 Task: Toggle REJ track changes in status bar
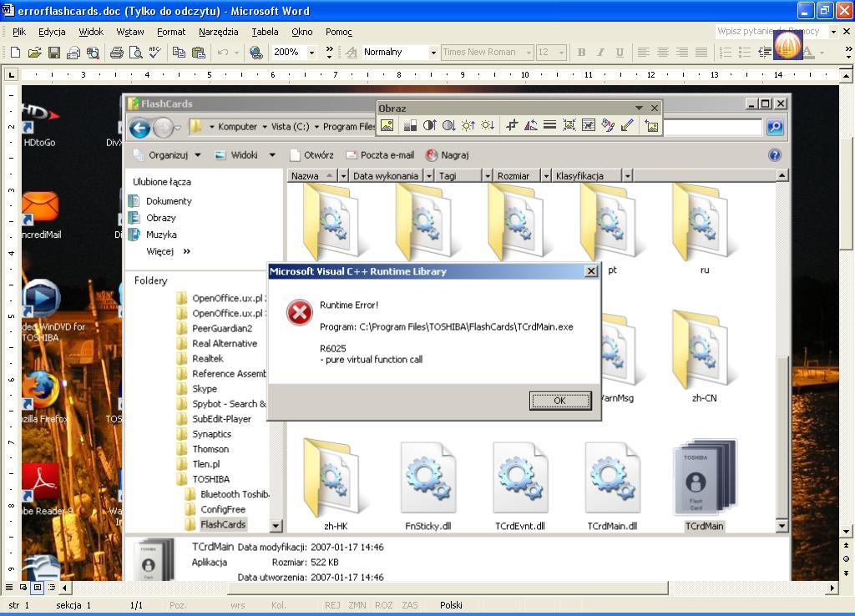[332, 605]
